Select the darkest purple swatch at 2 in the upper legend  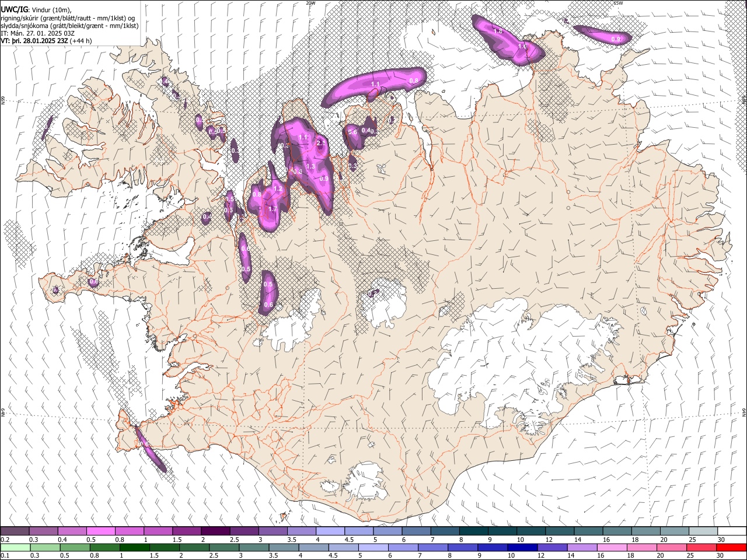pyautogui.click(x=215, y=531)
